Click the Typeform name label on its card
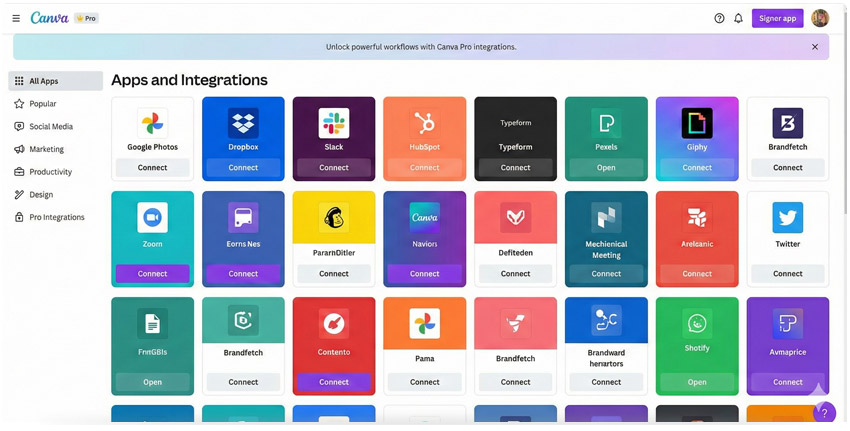Image resolution: width=850 pixels, height=431 pixels. click(x=516, y=147)
